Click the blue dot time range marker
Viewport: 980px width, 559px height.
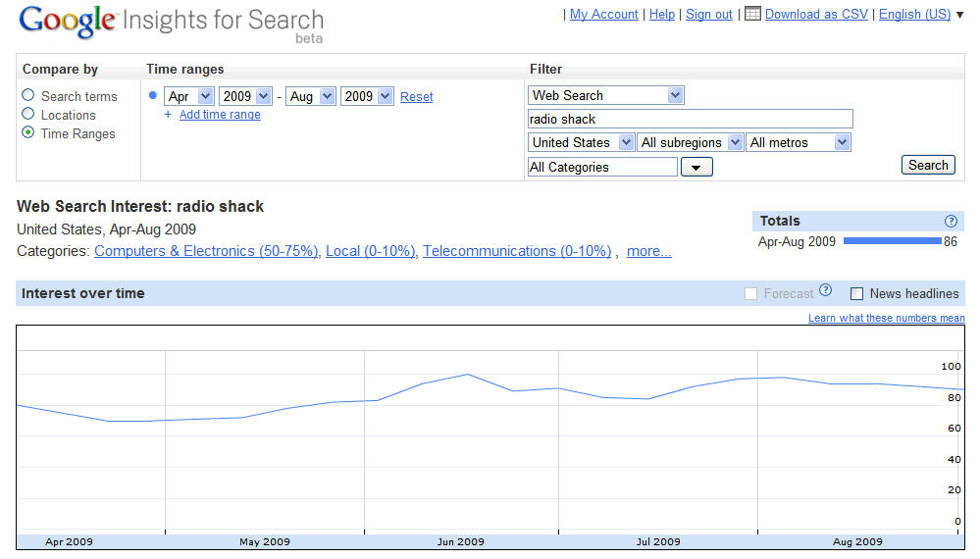click(x=152, y=95)
